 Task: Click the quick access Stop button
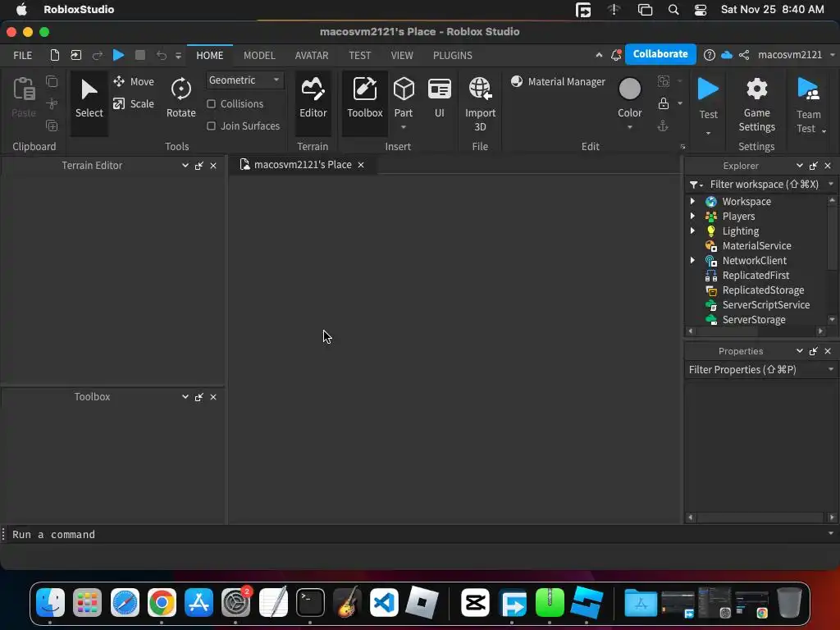[x=139, y=55]
